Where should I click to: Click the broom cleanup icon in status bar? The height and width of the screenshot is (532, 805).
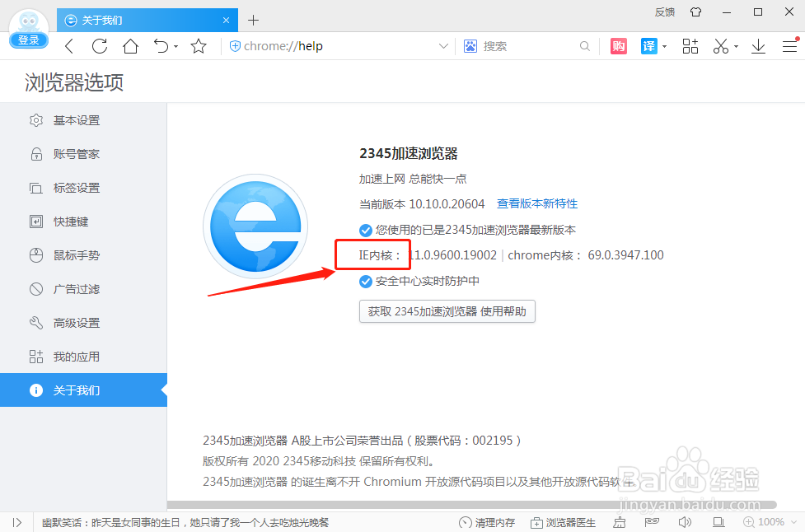click(x=620, y=522)
